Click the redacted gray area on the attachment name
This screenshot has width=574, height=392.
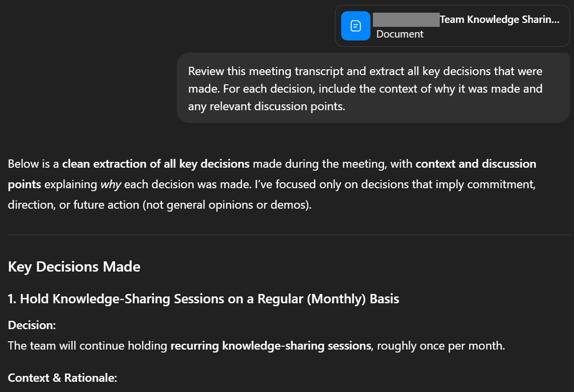click(x=405, y=20)
